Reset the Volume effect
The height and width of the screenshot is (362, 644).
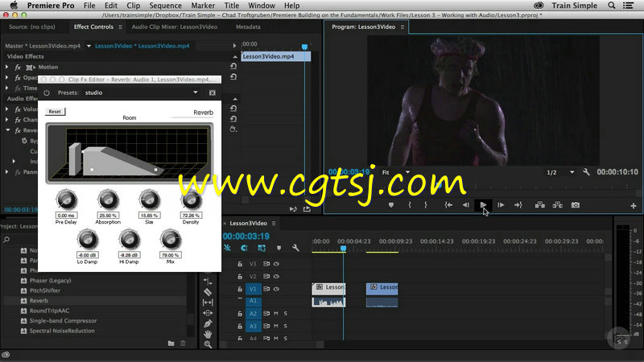coord(233,109)
